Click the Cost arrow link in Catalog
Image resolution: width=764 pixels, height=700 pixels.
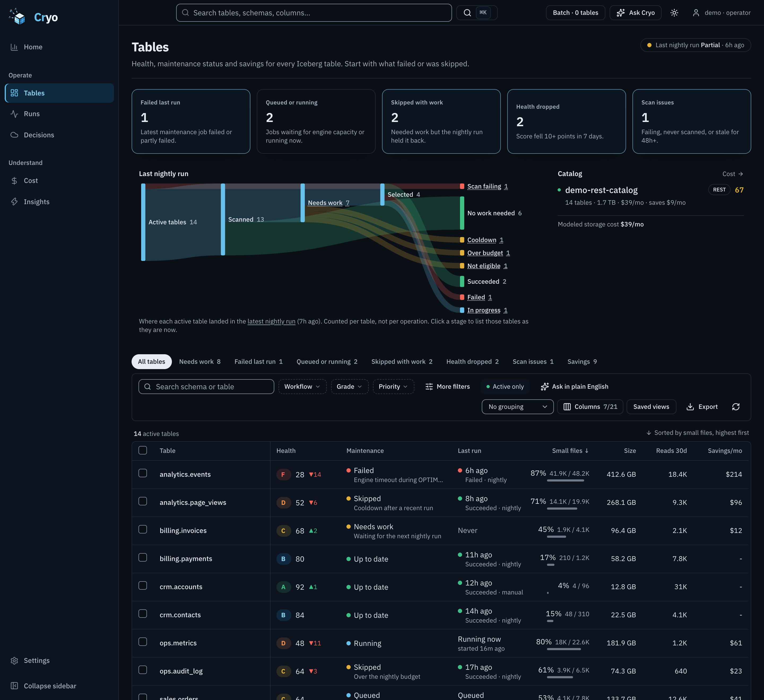point(732,174)
